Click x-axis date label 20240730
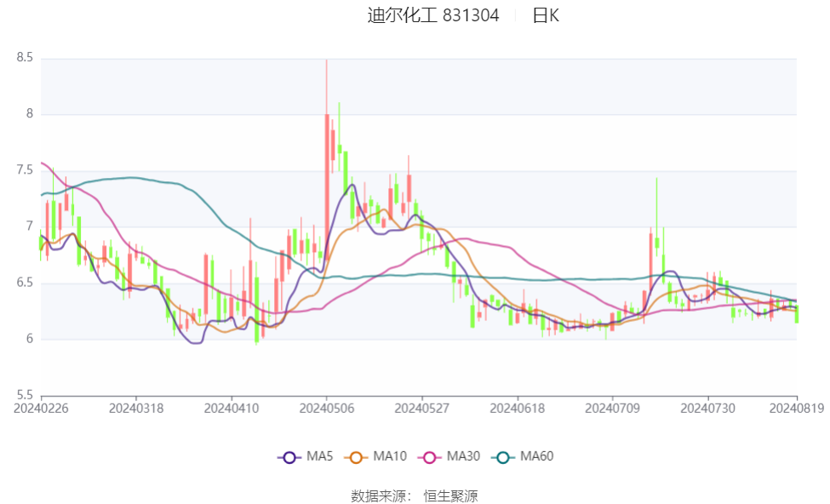 click(x=707, y=409)
